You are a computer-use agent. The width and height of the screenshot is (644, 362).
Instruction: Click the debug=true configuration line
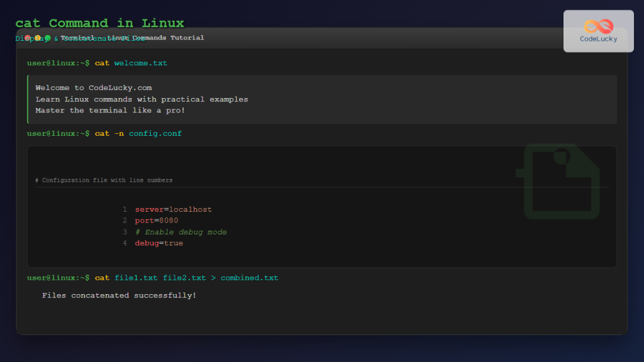point(158,243)
